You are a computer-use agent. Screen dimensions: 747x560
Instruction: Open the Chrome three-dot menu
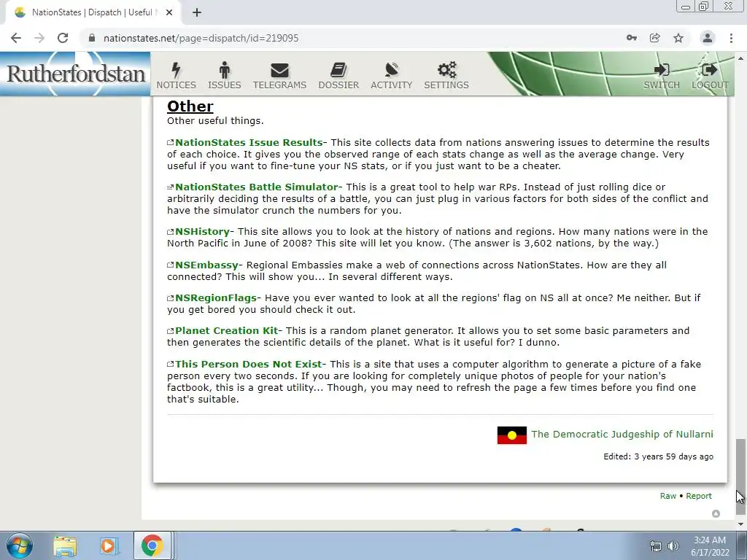731,38
